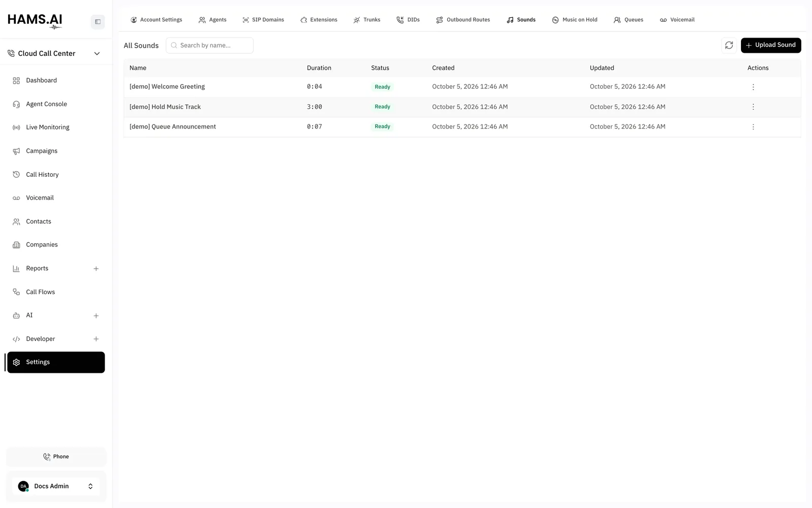This screenshot has width=812, height=508.
Task: Go to the Voicemail settings tab
Action: point(677,20)
